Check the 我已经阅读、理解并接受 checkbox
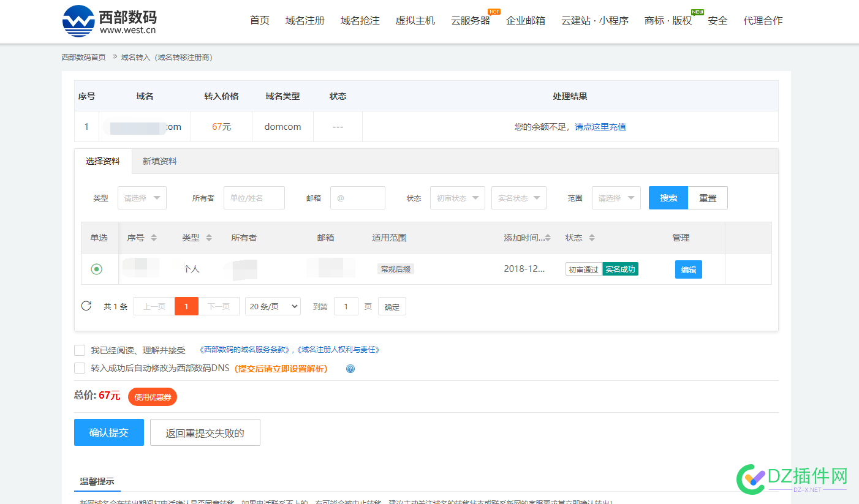This screenshot has width=859, height=504. [80, 350]
